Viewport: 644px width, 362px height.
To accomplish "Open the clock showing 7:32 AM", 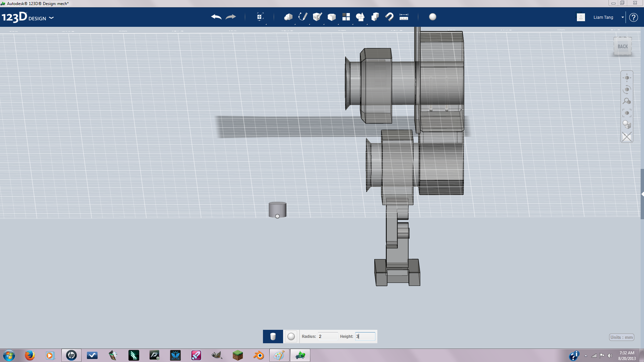I will (x=627, y=356).
